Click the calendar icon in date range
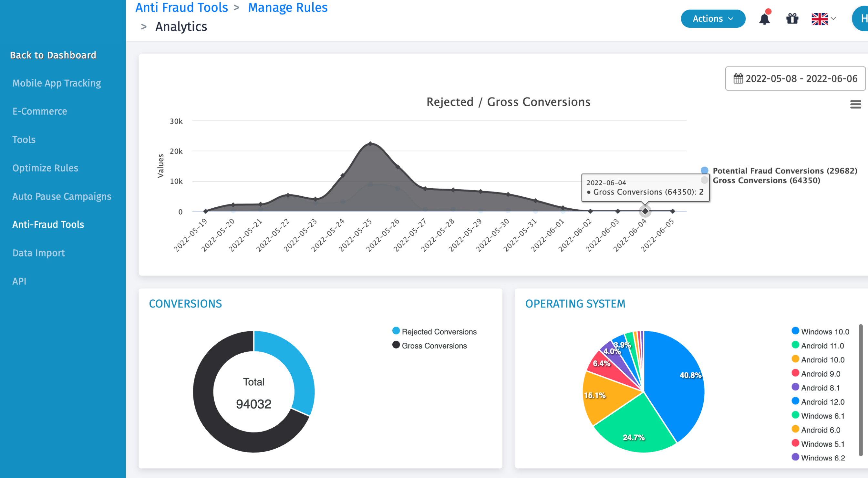Screen dimensions: 868x478 [738, 78]
